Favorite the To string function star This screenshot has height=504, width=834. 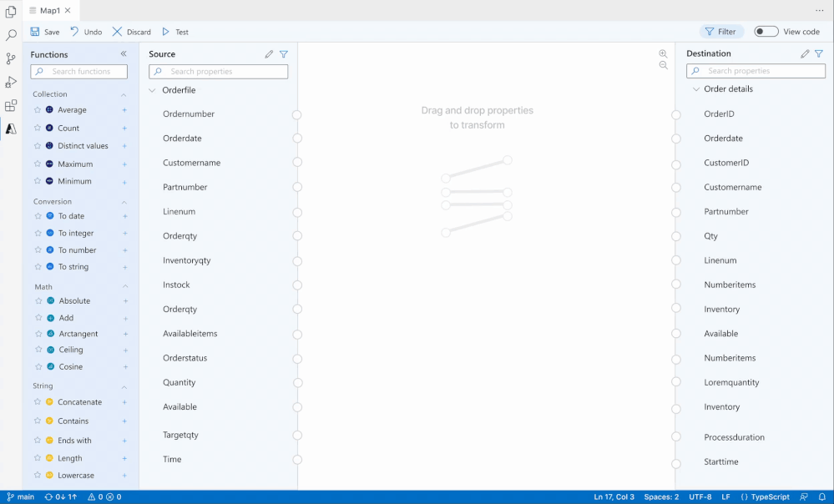point(38,266)
